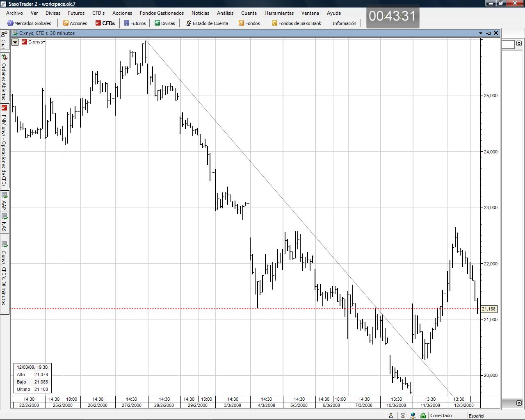Select C:xnys CFD's 30 minutos side tab

pos(4,273)
